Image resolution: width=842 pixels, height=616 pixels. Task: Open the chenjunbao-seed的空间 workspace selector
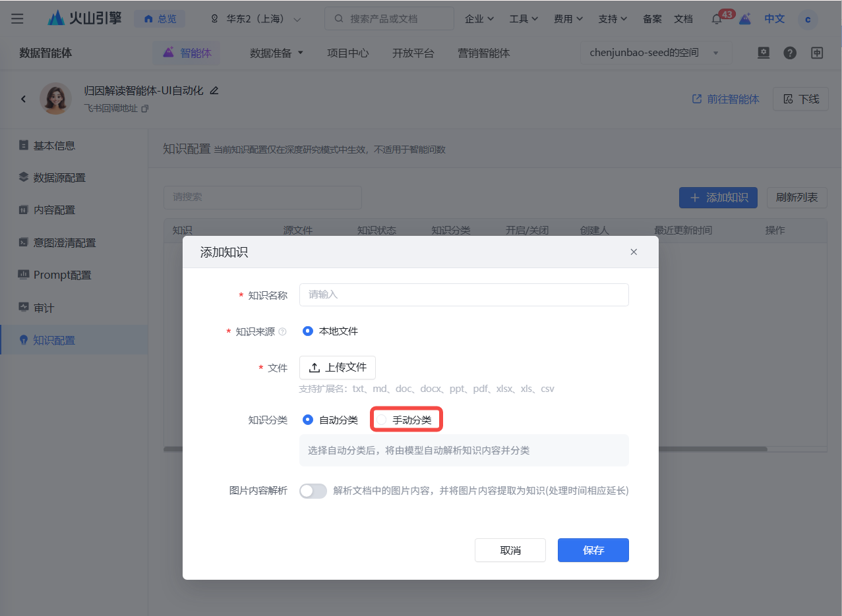pos(656,53)
